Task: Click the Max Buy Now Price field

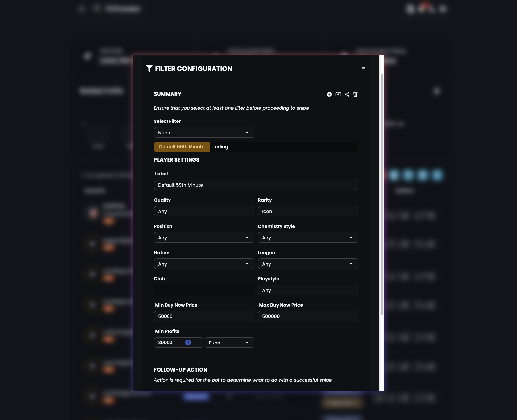Action: tap(308, 316)
